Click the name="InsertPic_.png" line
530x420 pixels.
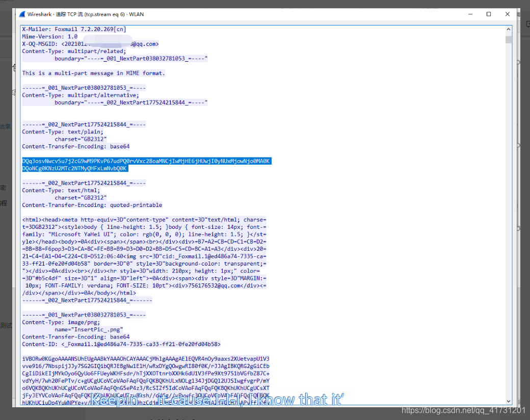[89, 330]
